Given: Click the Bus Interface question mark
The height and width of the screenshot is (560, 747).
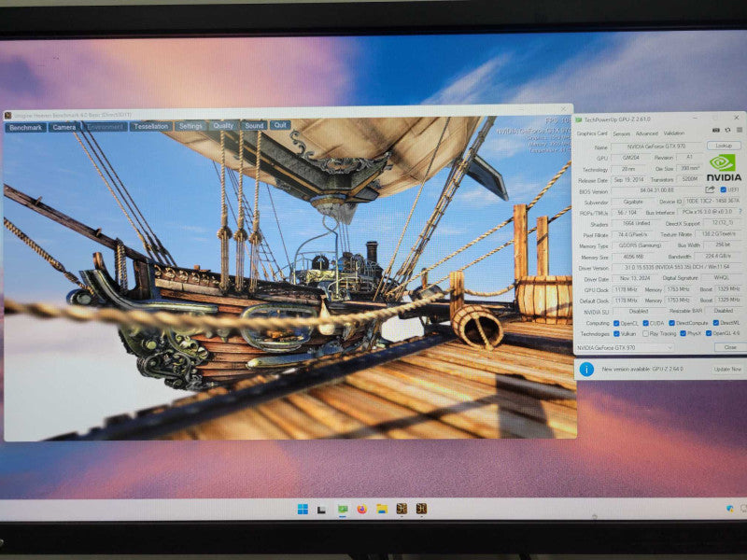Looking at the screenshot, I should point(740,212).
